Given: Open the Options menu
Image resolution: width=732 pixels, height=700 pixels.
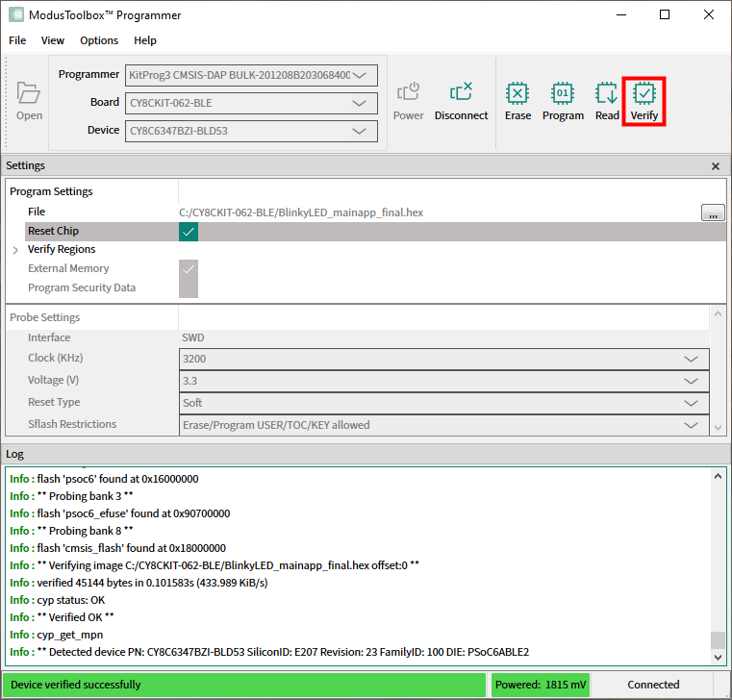Looking at the screenshot, I should point(99,40).
